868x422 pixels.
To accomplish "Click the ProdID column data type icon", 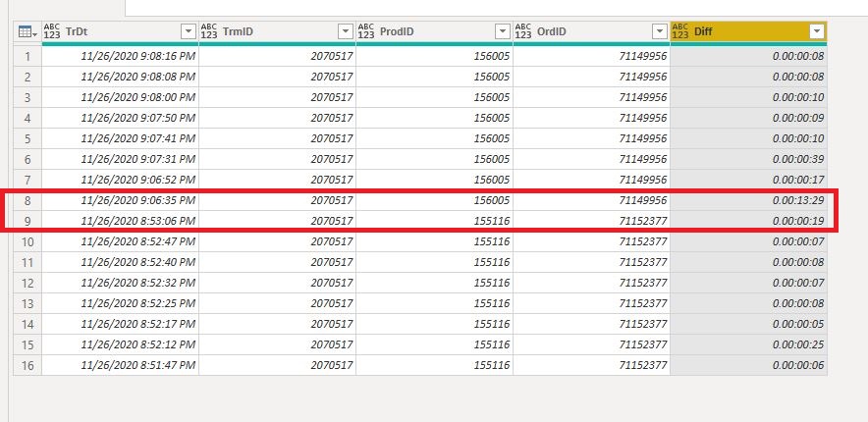I will [x=366, y=31].
